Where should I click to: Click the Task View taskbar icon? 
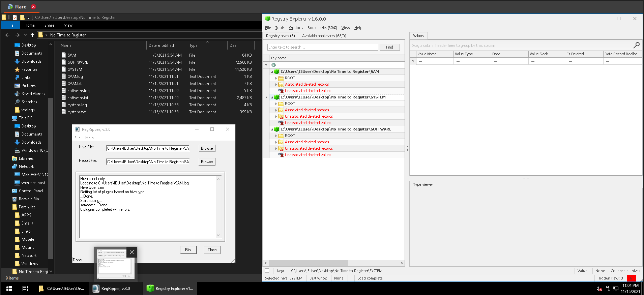tap(25, 289)
